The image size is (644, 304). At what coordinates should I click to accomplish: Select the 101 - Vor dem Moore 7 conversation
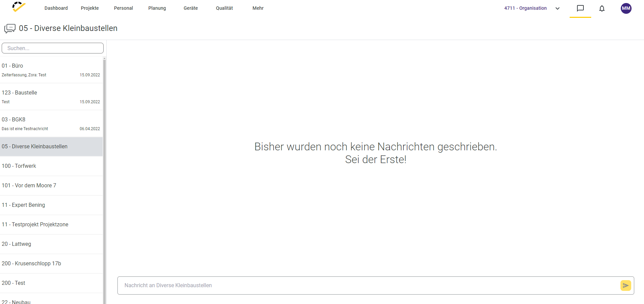coord(51,186)
